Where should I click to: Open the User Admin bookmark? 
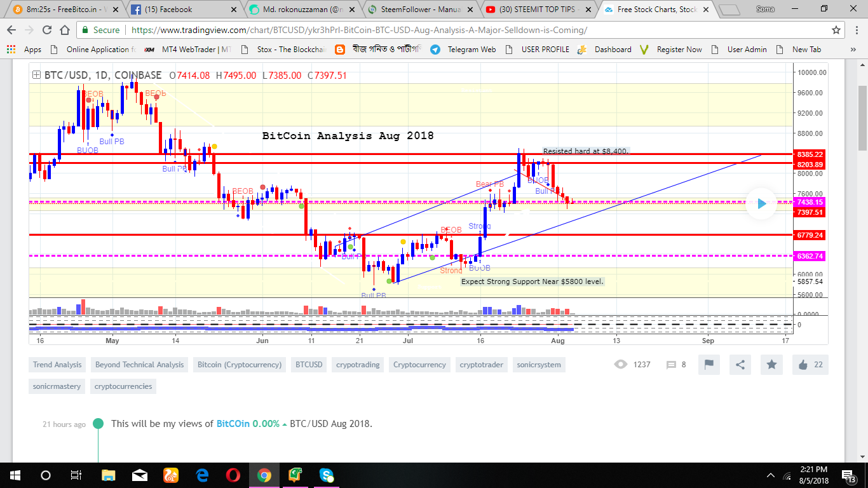coord(738,50)
